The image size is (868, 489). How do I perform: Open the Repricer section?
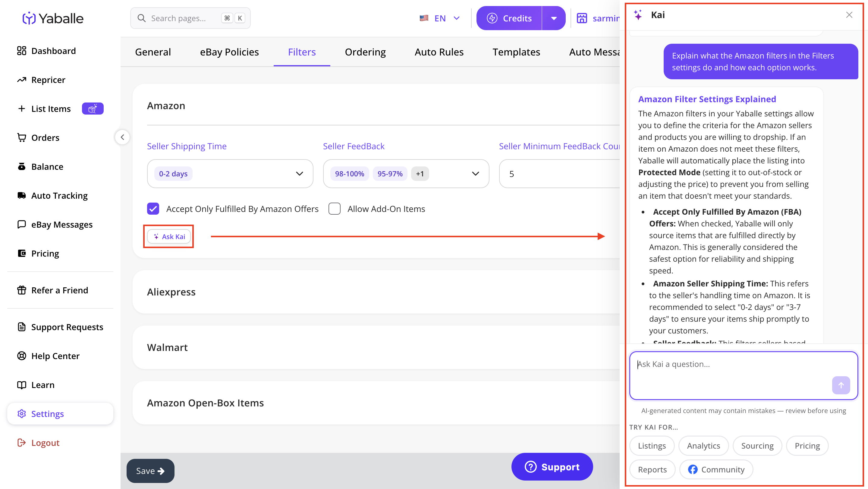41,80
